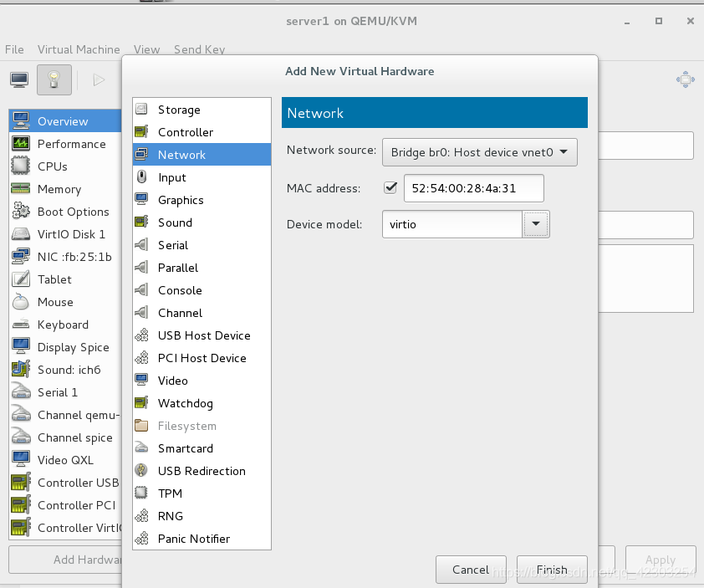Open the File menu

coord(14,49)
